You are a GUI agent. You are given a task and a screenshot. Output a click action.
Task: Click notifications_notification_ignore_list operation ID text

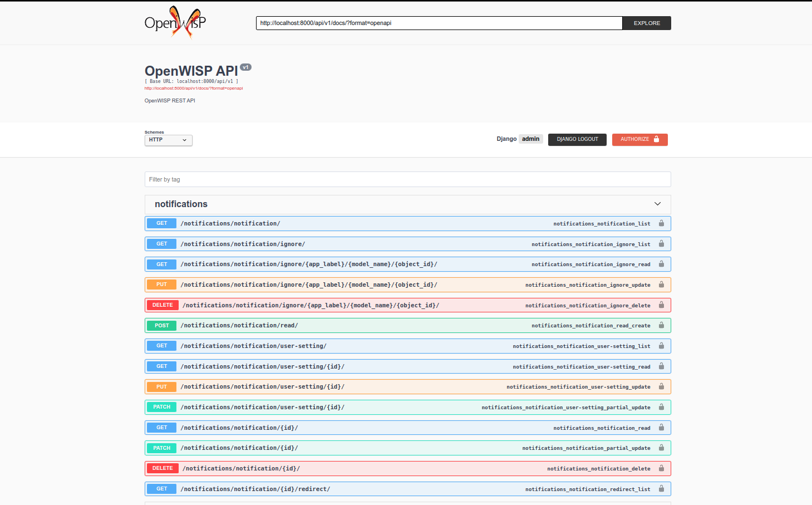coord(590,244)
